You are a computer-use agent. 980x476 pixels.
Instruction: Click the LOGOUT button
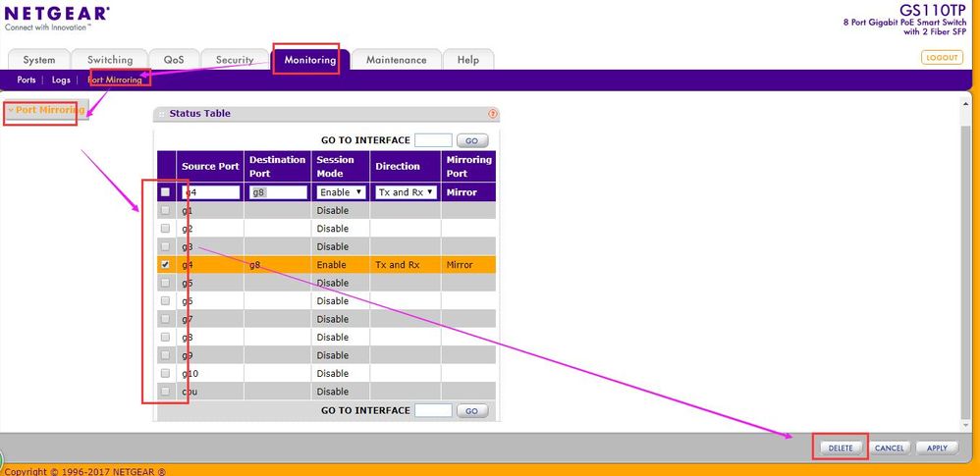(942, 58)
